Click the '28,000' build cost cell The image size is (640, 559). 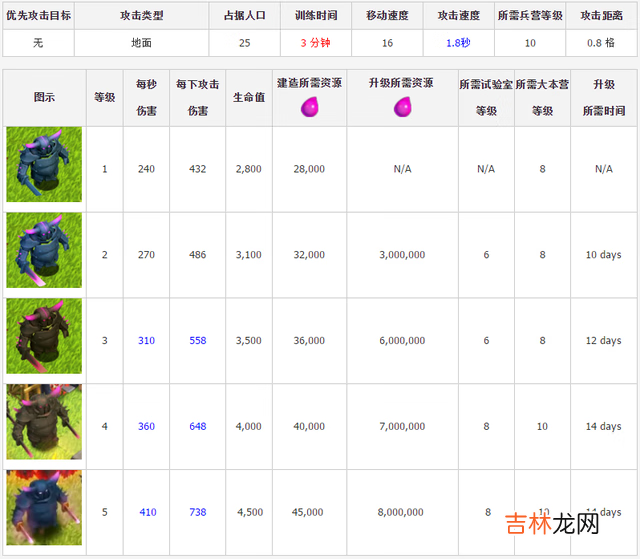click(309, 169)
